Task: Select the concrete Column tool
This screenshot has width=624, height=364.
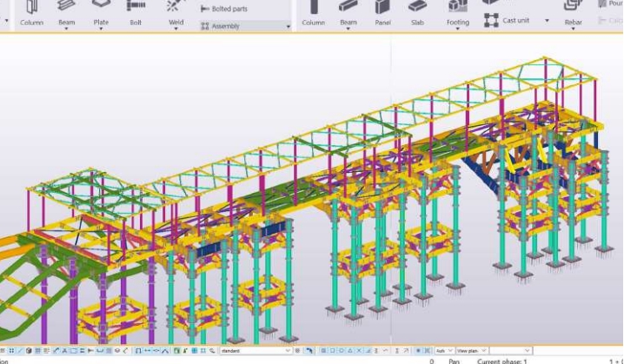Action: point(314,13)
